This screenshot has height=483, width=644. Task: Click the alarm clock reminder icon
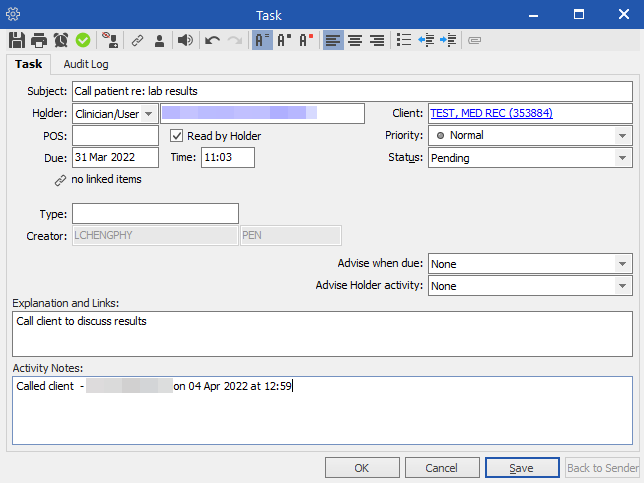61,40
